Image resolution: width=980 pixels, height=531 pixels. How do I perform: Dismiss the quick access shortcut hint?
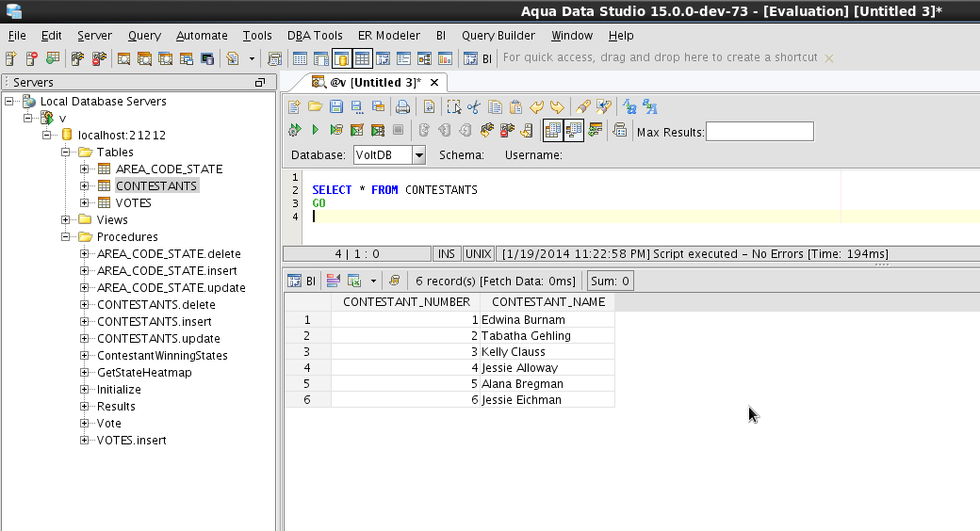pyautogui.click(x=828, y=58)
